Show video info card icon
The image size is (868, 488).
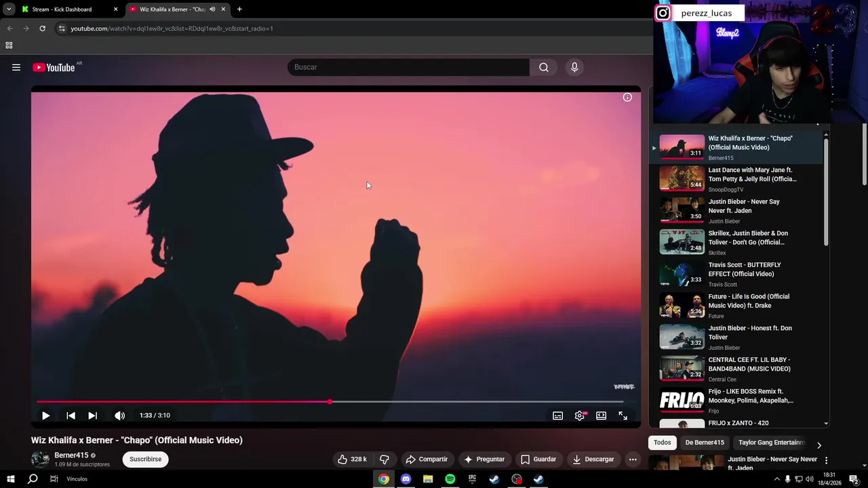pyautogui.click(x=627, y=98)
